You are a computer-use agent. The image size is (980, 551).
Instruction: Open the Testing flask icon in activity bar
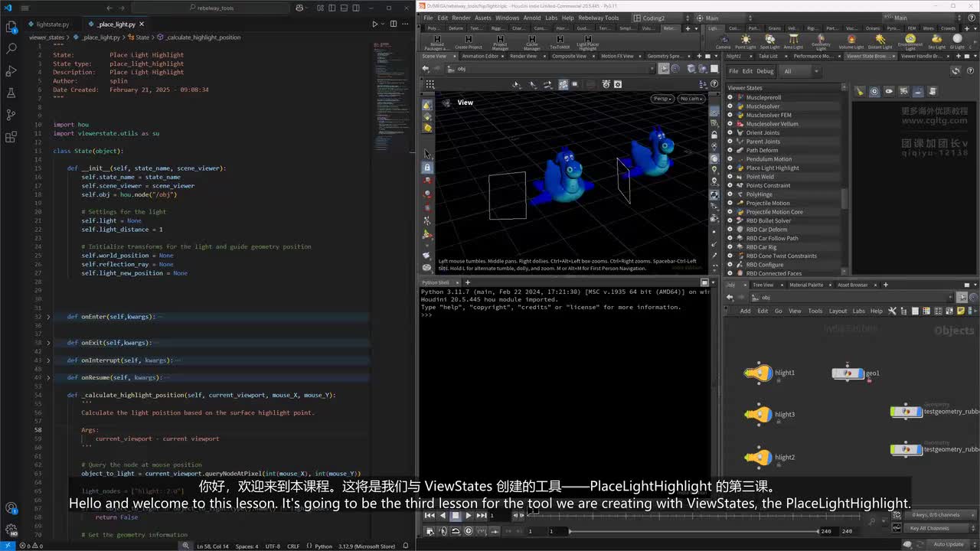tap(11, 93)
